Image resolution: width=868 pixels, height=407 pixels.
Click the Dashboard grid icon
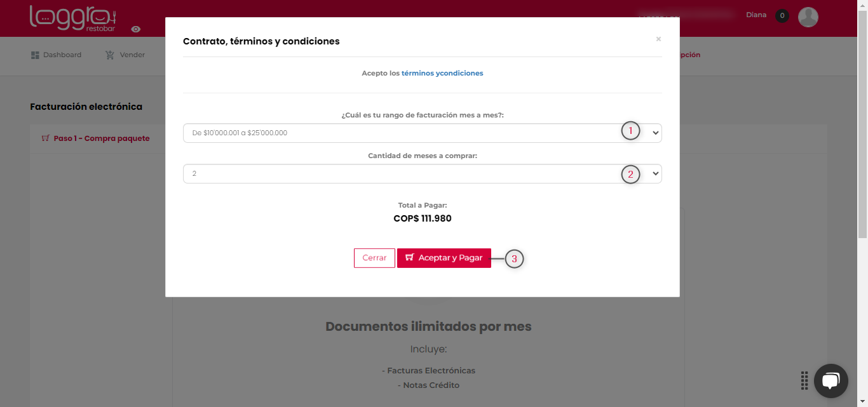pos(35,55)
